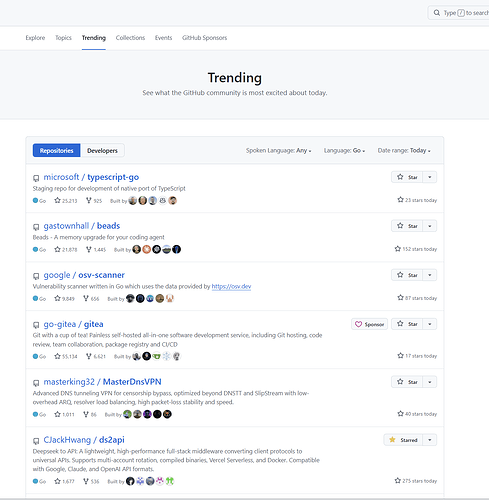
Task: Open CJackHwang / ds2api repository link
Action: (84, 440)
